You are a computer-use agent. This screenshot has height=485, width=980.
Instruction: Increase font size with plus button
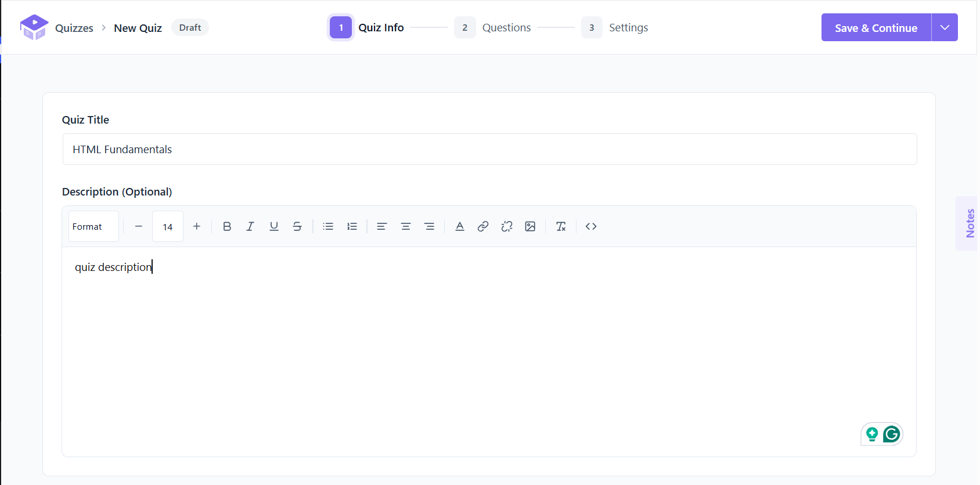[x=197, y=226]
